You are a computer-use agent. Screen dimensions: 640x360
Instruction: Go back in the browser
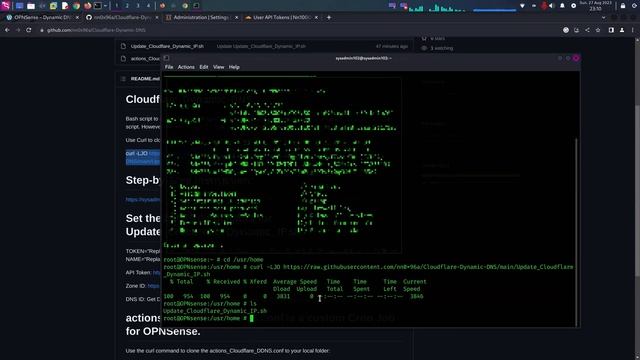(7, 30)
